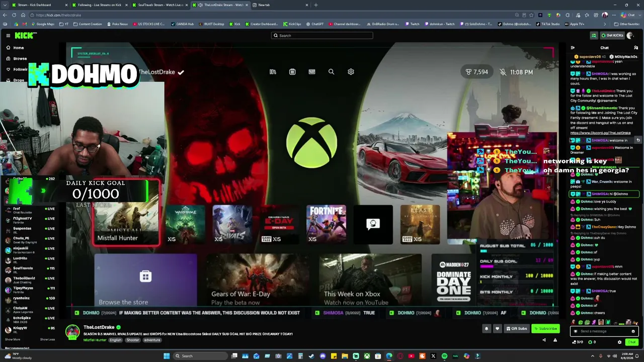This screenshot has width=644, height=362.
Task: Click the Kick logo
Action: pyautogui.click(x=25, y=35)
